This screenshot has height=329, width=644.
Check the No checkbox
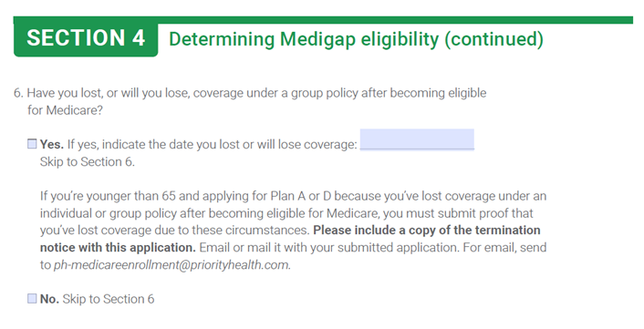[32, 298]
